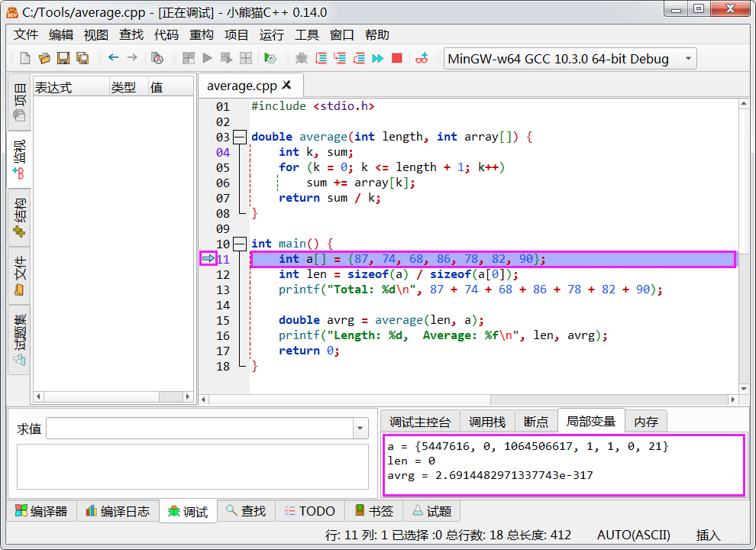Open the 项目 menu
The image size is (756, 550).
click(x=236, y=34)
